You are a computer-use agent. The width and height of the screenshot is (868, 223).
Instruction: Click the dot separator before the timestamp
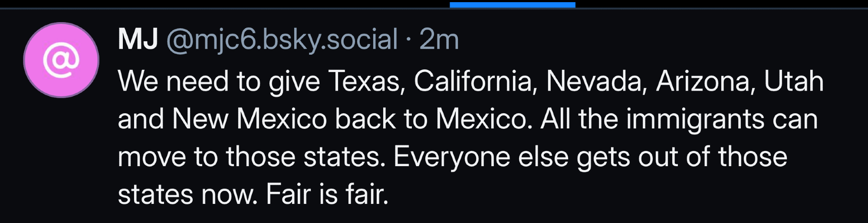click(x=408, y=39)
